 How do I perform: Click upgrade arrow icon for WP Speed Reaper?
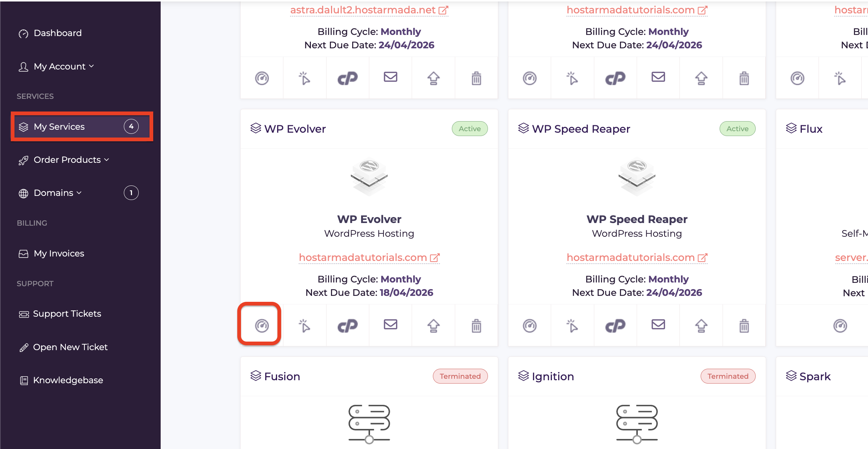coord(701,326)
